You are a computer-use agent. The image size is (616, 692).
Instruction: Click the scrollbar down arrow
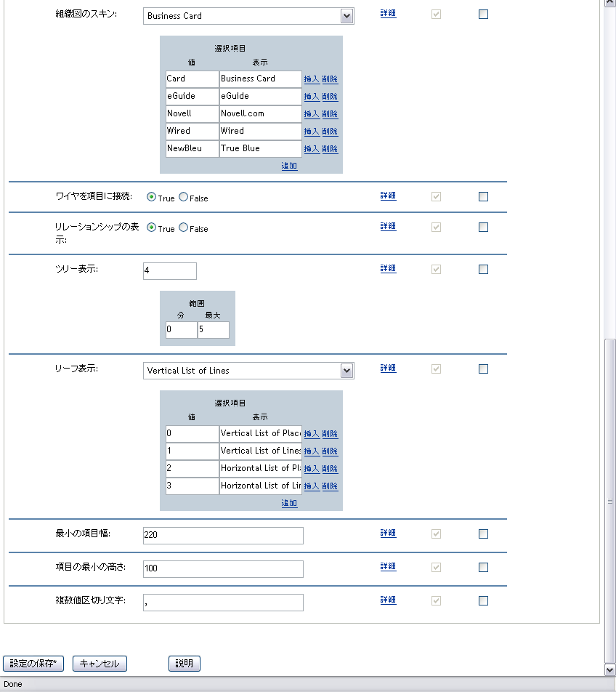(x=610, y=670)
